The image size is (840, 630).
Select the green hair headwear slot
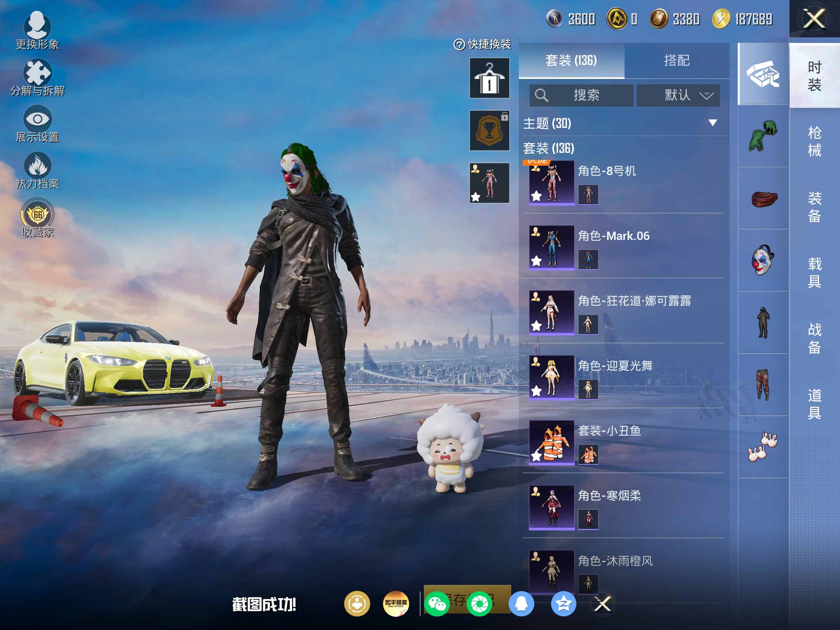tap(763, 136)
